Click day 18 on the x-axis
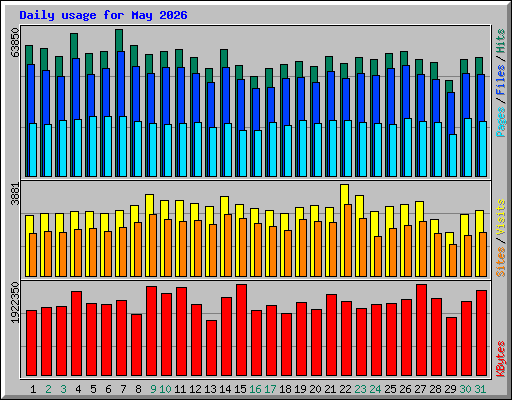This screenshot has width=512, height=400. [x=285, y=389]
